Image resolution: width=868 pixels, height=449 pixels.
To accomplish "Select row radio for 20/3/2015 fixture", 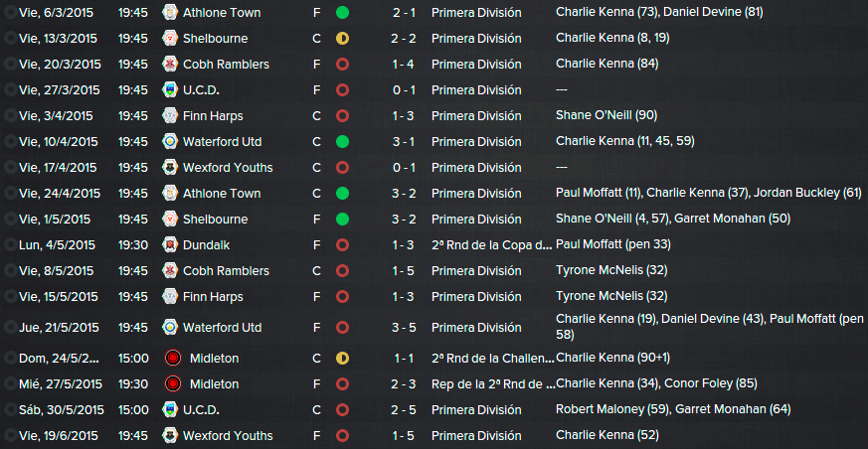I will pyautogui.click(x=9, y=65).
